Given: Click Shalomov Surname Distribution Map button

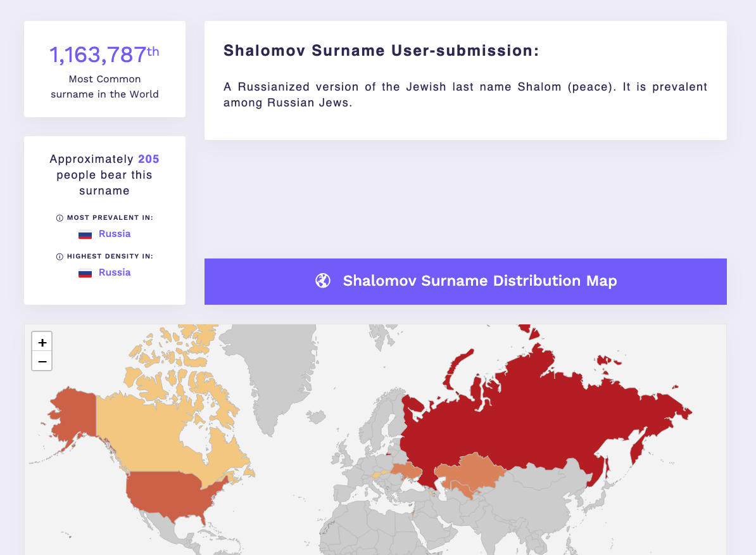Looking at the screenshot, I should (465, 281).
